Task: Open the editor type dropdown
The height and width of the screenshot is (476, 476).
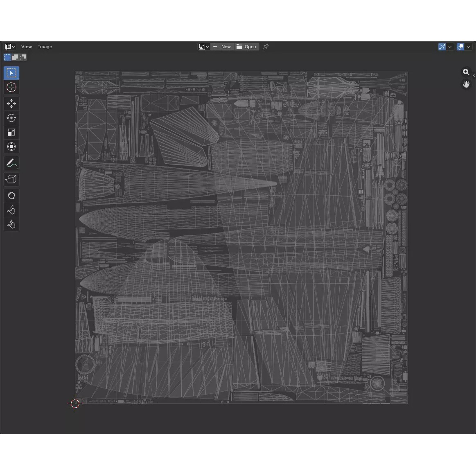Action: coord(9,46)
